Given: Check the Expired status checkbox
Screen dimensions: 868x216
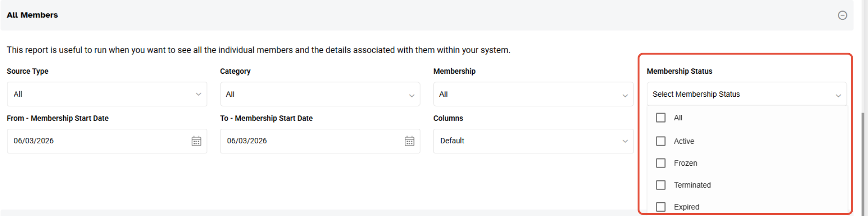Looking at the screenshot, I should click(x=661, y=207).
